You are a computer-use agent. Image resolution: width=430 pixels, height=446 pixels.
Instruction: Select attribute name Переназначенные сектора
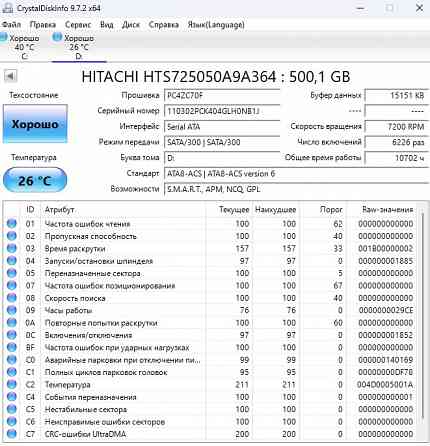tap(93, 273)
